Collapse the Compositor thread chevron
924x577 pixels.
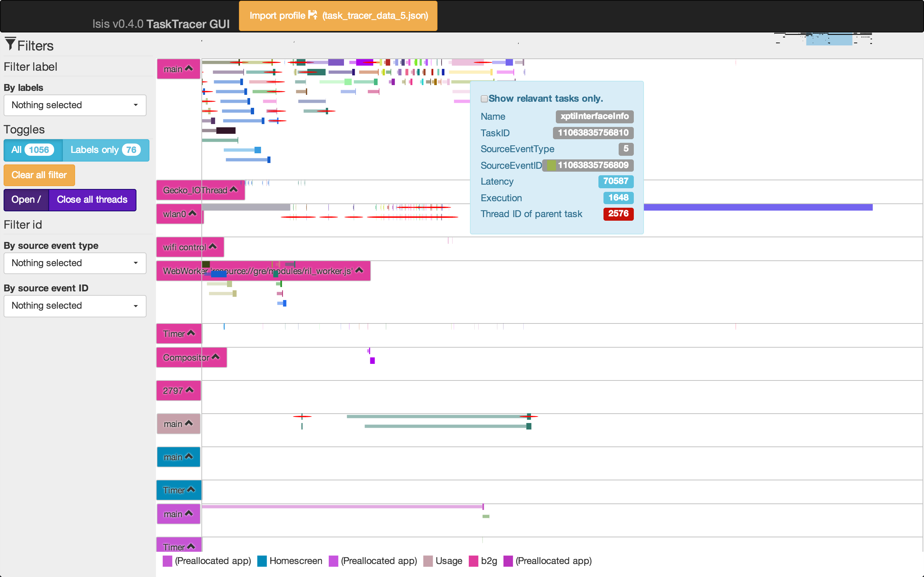click(x=215, y=357)
